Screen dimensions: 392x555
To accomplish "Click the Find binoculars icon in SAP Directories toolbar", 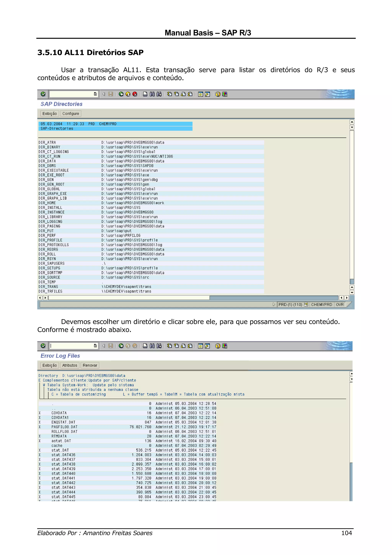I will 152,94.
